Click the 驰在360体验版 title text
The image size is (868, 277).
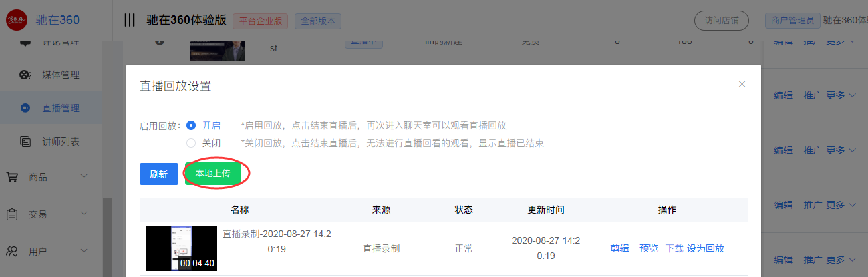186,20
